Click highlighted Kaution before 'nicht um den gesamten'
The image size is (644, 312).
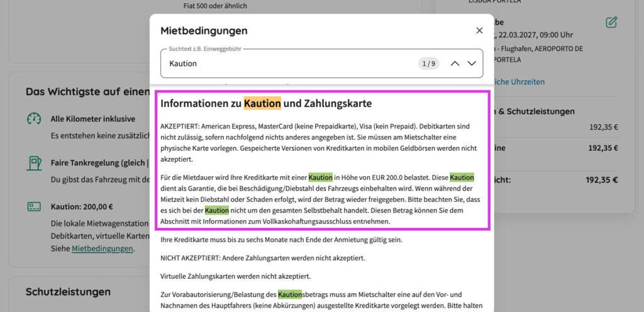[x=217, y=211]
